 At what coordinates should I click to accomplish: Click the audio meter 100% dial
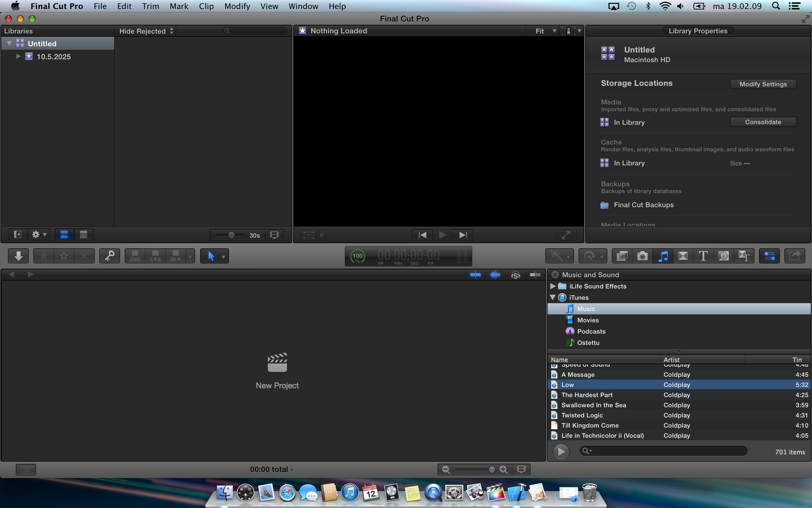click(357, 257)
